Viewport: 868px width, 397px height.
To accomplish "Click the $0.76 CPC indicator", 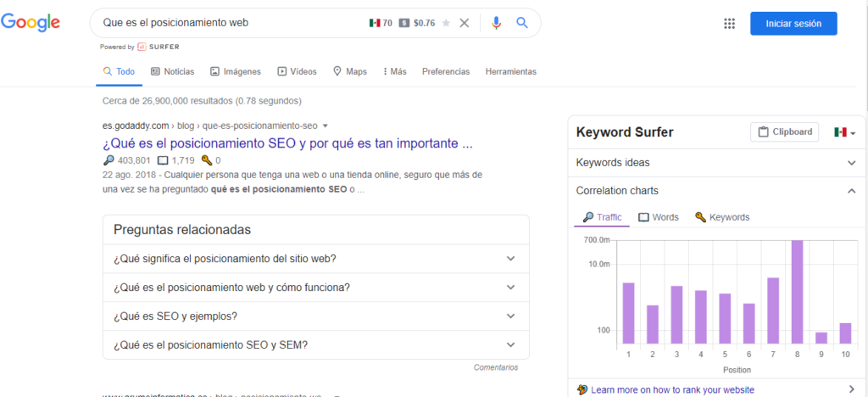I will pyautogui.click(x=417, y=23).
